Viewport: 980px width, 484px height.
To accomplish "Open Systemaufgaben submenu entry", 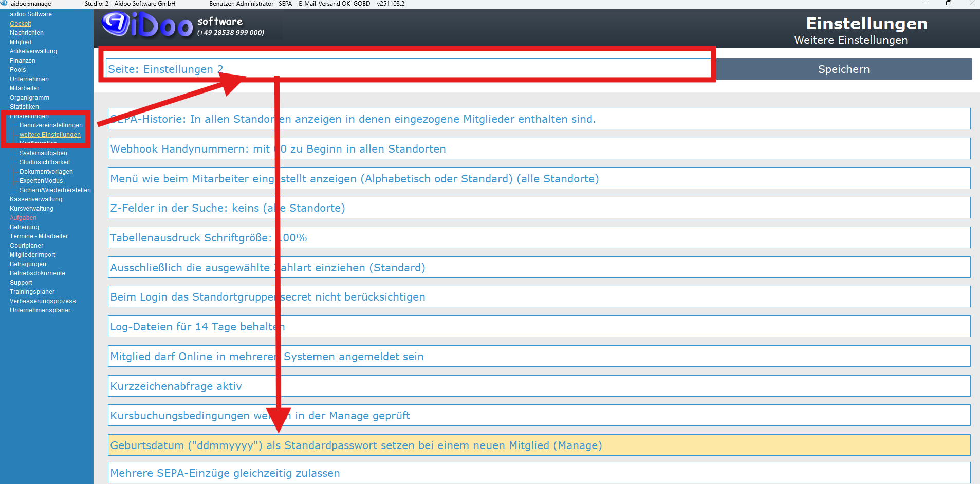I will click(x=43, y=153).
